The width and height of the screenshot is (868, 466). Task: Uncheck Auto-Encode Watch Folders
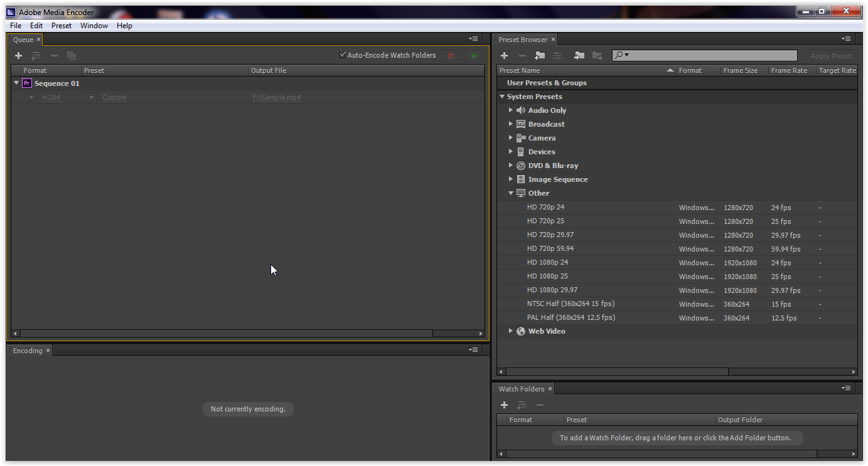tap(342, 55)
